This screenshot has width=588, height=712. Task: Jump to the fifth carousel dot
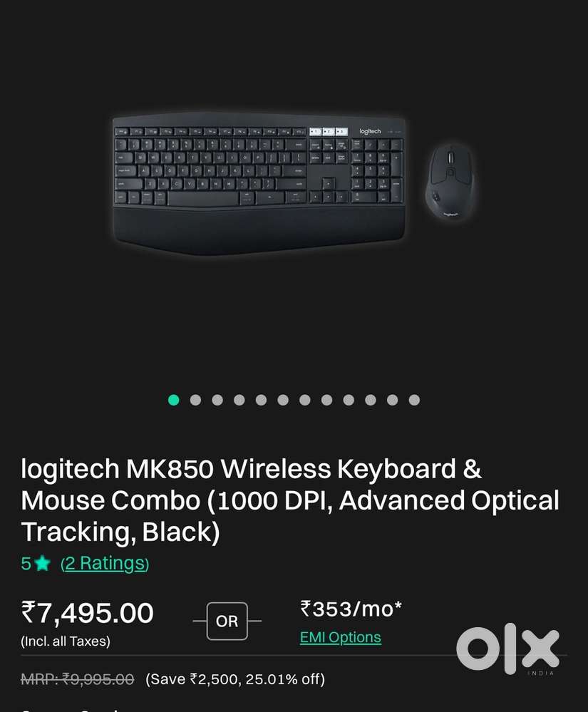click(x=261, y=400)
